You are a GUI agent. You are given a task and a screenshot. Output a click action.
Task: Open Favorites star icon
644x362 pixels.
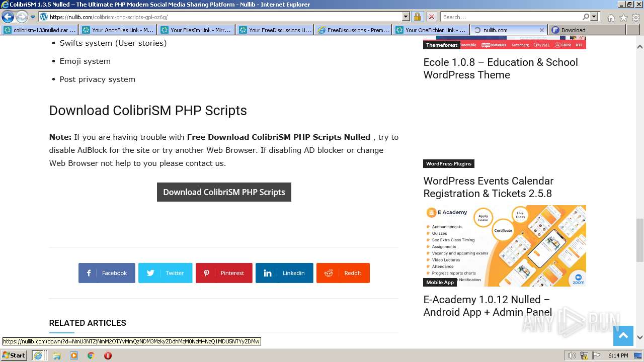tap(623, 17)
